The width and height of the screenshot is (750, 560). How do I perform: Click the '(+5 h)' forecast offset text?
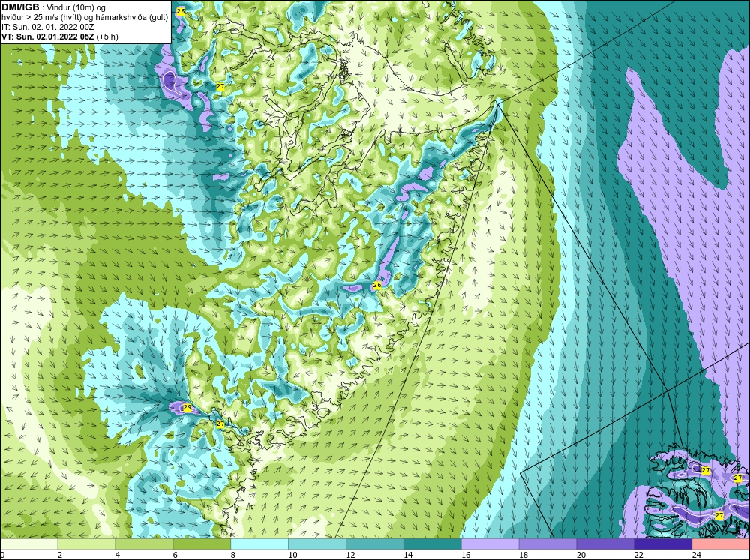[x=107, y=36]
